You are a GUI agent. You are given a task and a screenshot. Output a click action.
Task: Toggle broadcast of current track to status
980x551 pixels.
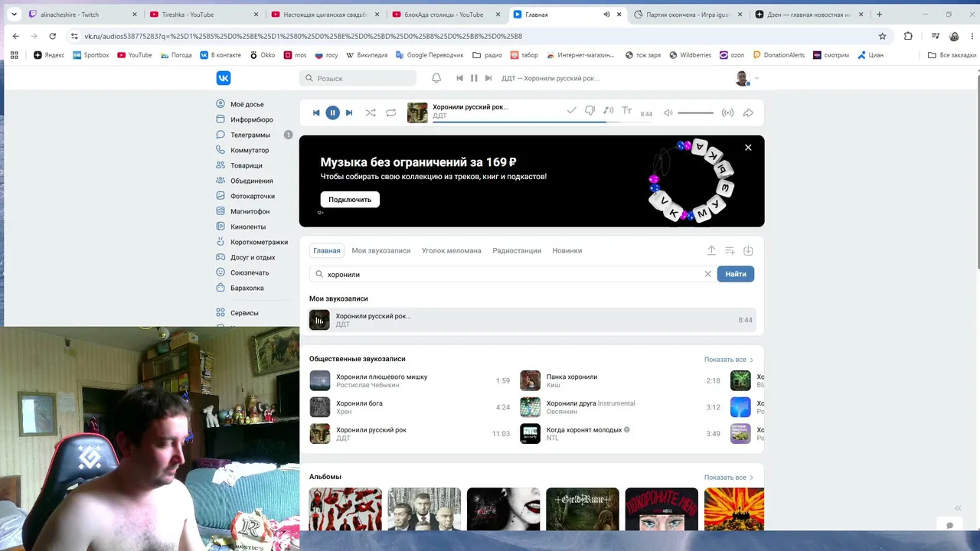click(728, 113)
